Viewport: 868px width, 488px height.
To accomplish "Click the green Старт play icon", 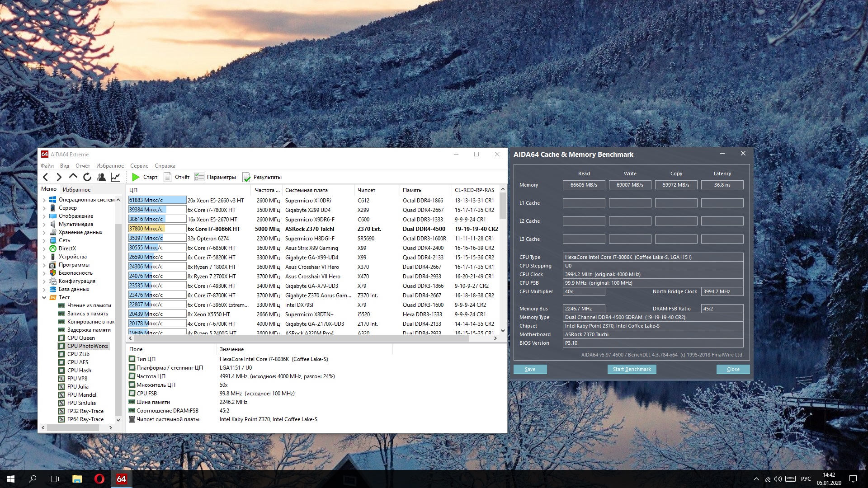I will point(136,177).
